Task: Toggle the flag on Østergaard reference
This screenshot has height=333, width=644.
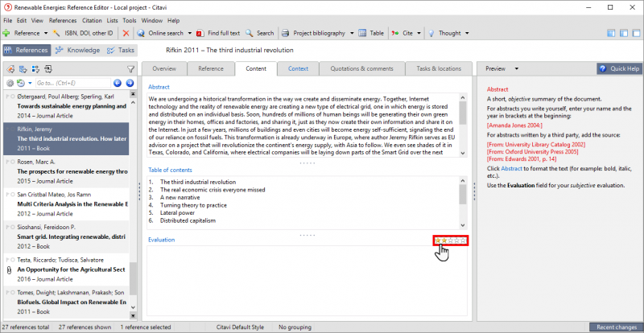Action: point(8,97)
